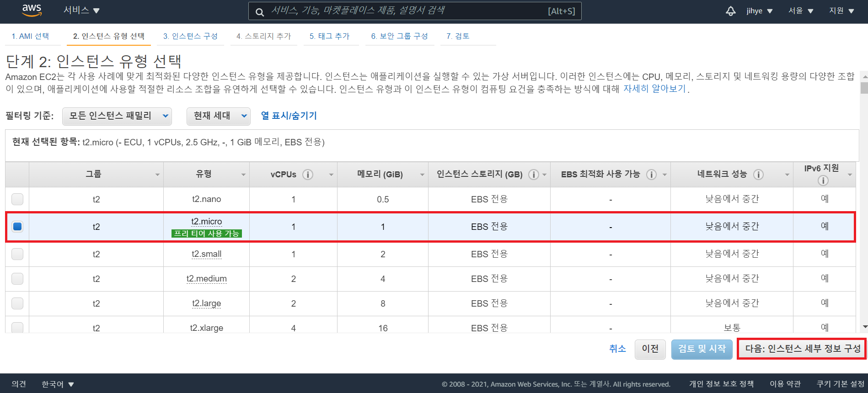Open the 한국어 language dropdown
The width and height of the screenshot is (868, 393).
58,384
